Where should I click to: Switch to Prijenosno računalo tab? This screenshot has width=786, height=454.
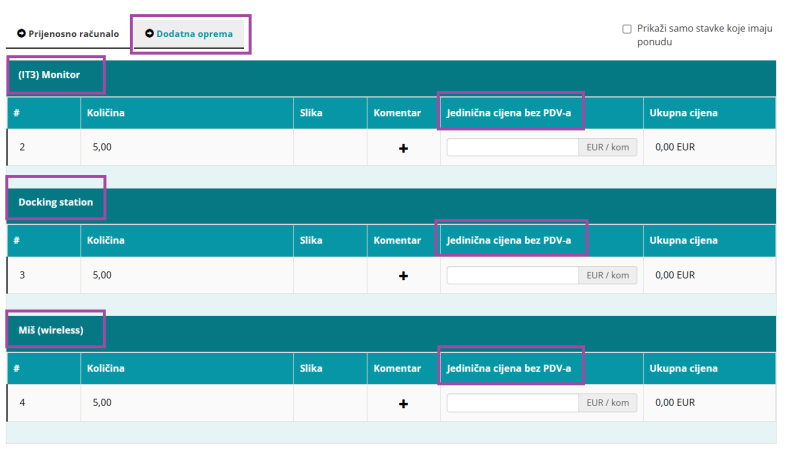click(x=68, y=34)
